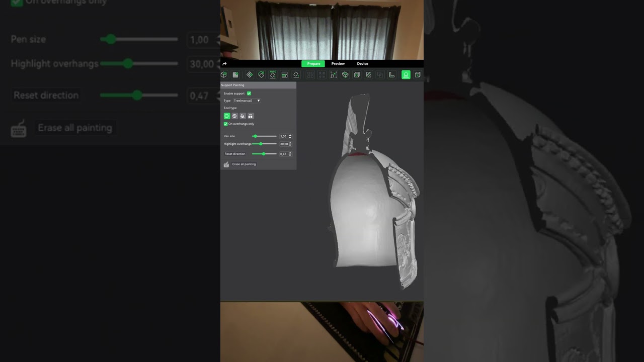The width and height of the screenshot is (644, 362).
Task: Click the Tool type label
Action: 230,108
